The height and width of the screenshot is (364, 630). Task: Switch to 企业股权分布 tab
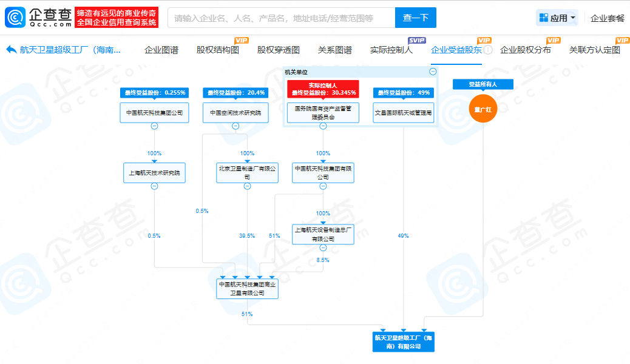pos(525,50)
